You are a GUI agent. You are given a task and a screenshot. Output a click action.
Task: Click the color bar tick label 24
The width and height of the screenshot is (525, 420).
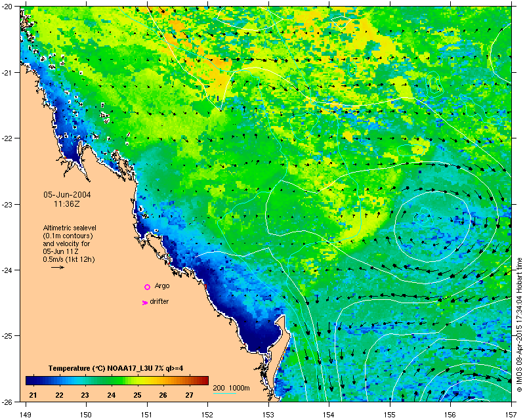click(x=111, y=395)
